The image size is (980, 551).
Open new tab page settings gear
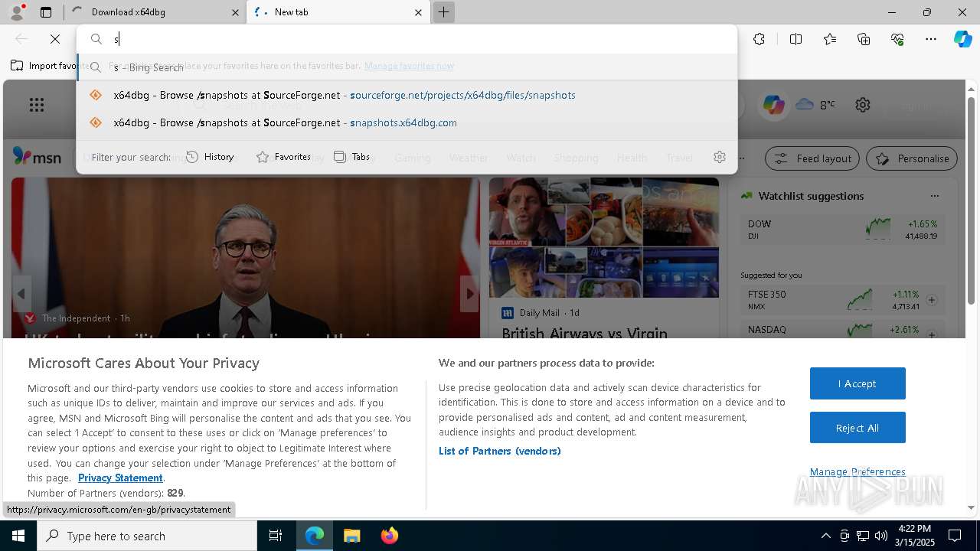pyautogui.click(x=863, y=105)
